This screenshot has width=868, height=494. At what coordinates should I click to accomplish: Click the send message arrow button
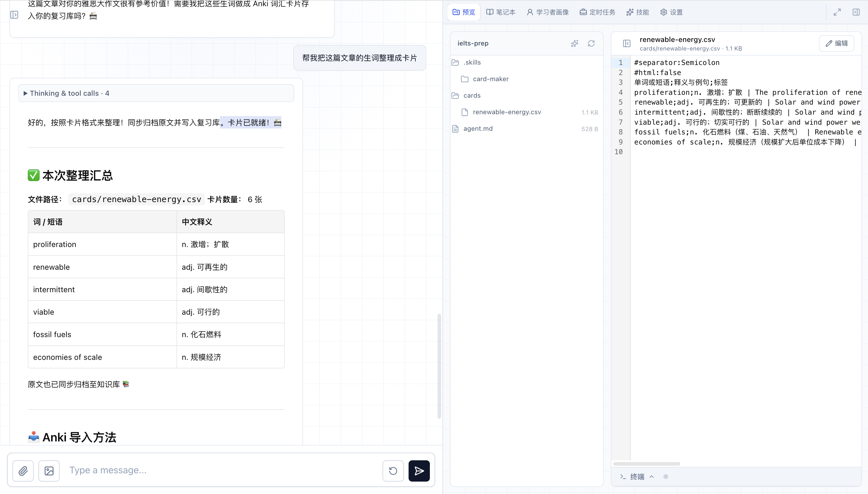click(419, 471)
